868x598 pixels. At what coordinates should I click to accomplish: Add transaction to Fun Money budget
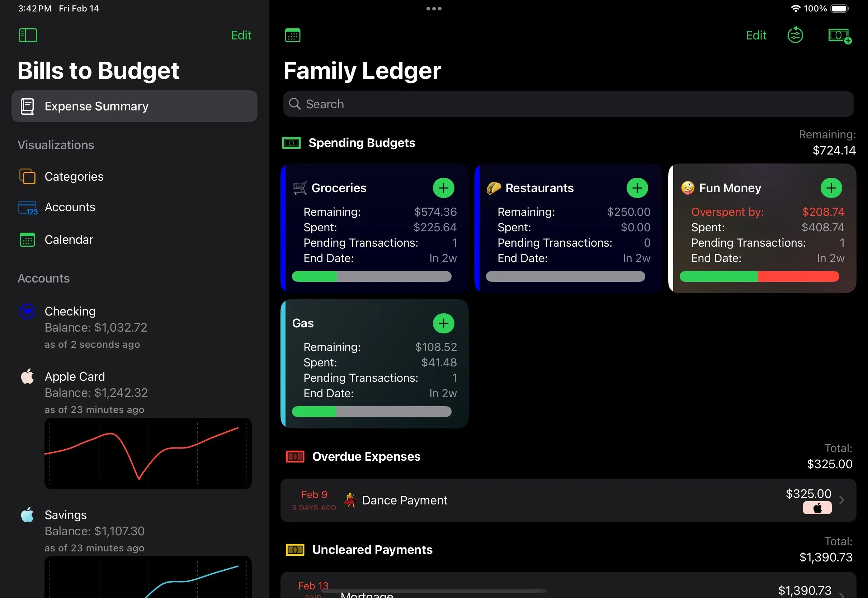(831, 188)
